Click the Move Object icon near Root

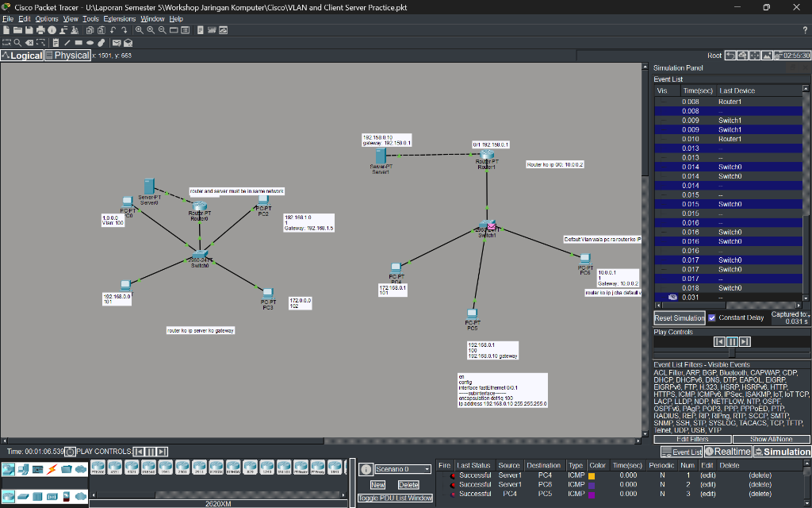[755, 56]
